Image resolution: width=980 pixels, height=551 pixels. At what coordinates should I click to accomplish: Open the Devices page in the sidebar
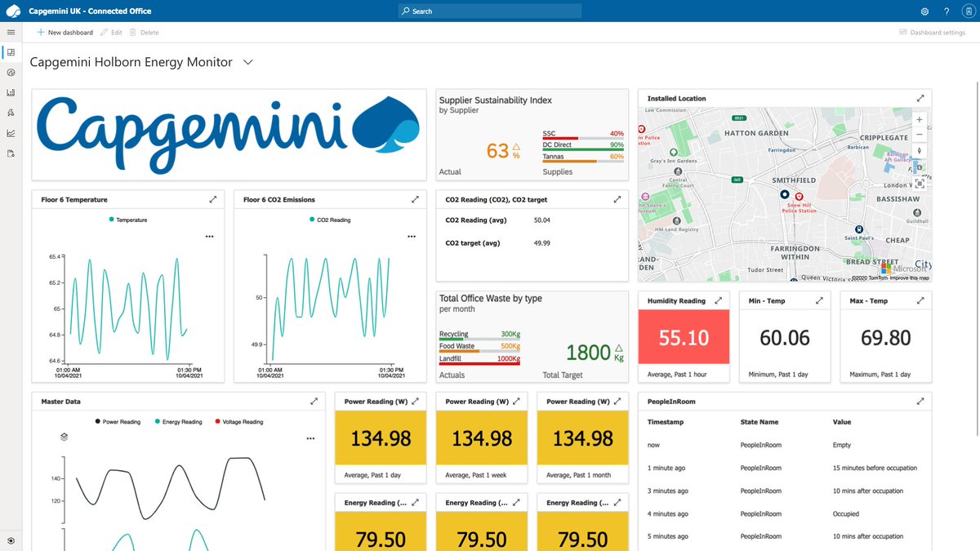11,73
